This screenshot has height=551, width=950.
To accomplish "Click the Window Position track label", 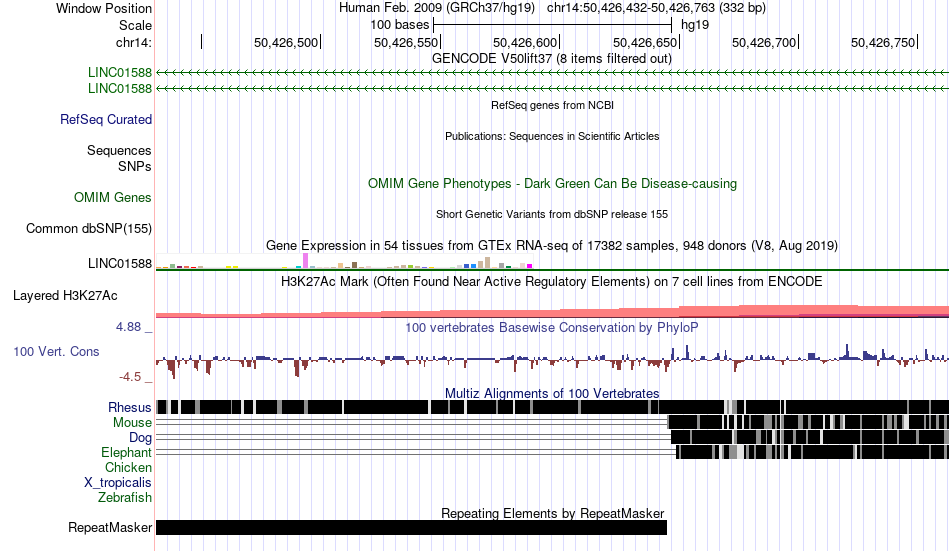I will point(104,8).
